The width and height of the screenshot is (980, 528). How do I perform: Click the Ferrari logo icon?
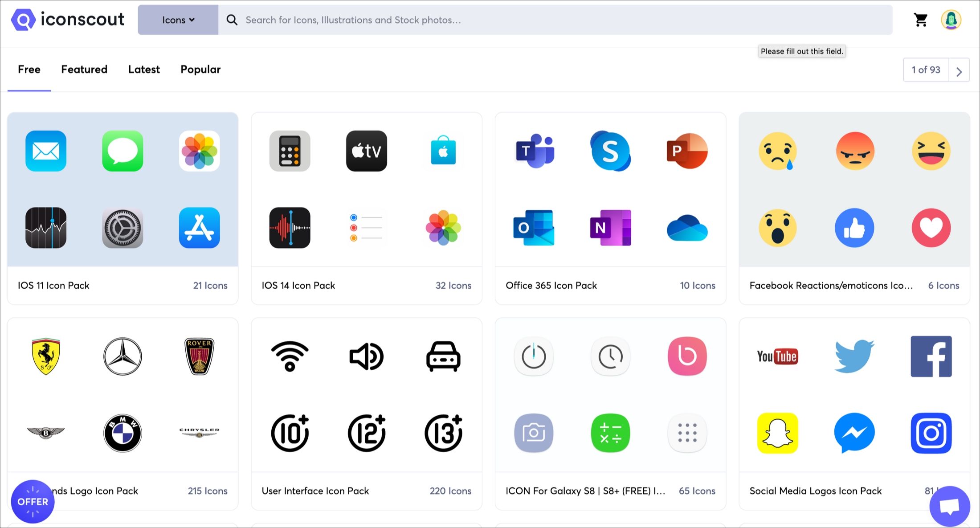point(46,356)
